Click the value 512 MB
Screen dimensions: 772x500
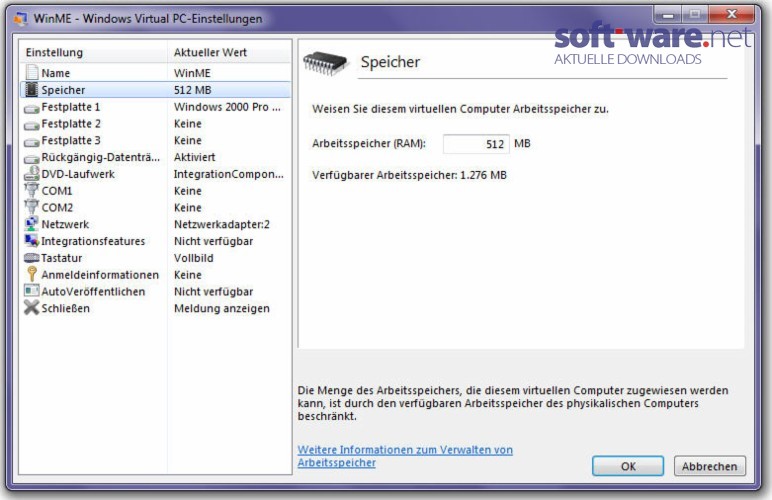[x=193, y=90]
